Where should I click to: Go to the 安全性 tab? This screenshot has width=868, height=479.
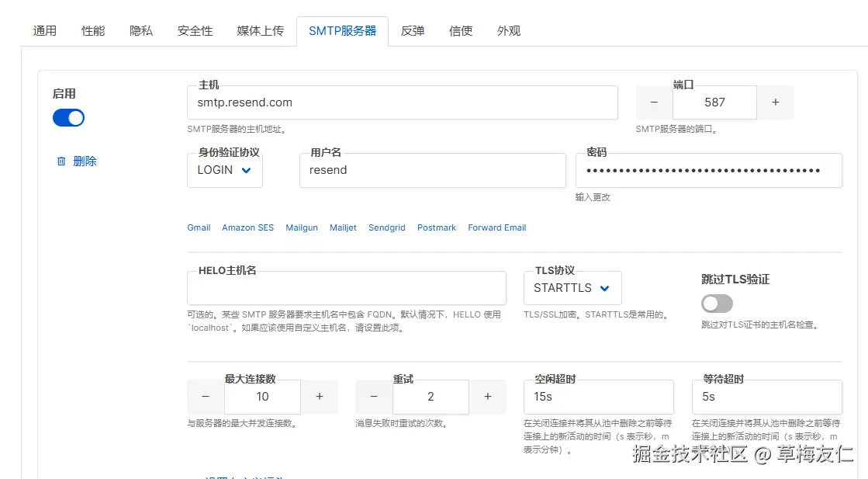coord(195,31)
